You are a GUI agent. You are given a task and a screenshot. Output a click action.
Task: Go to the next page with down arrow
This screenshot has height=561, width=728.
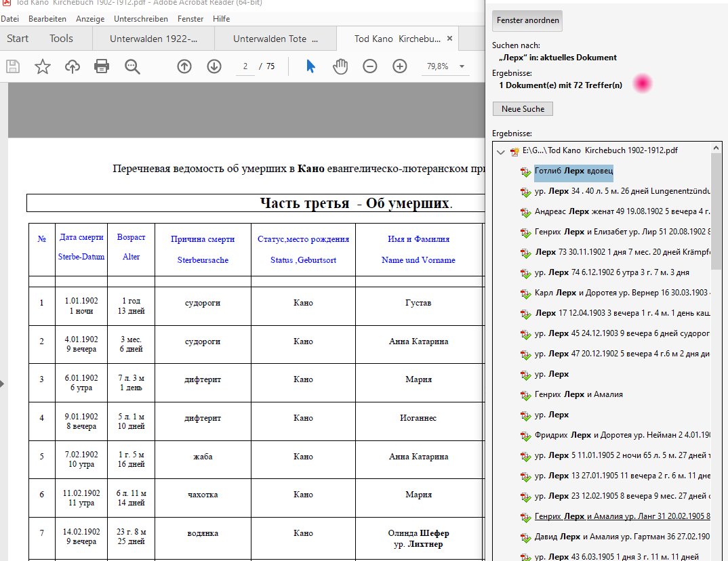[214, 66]
